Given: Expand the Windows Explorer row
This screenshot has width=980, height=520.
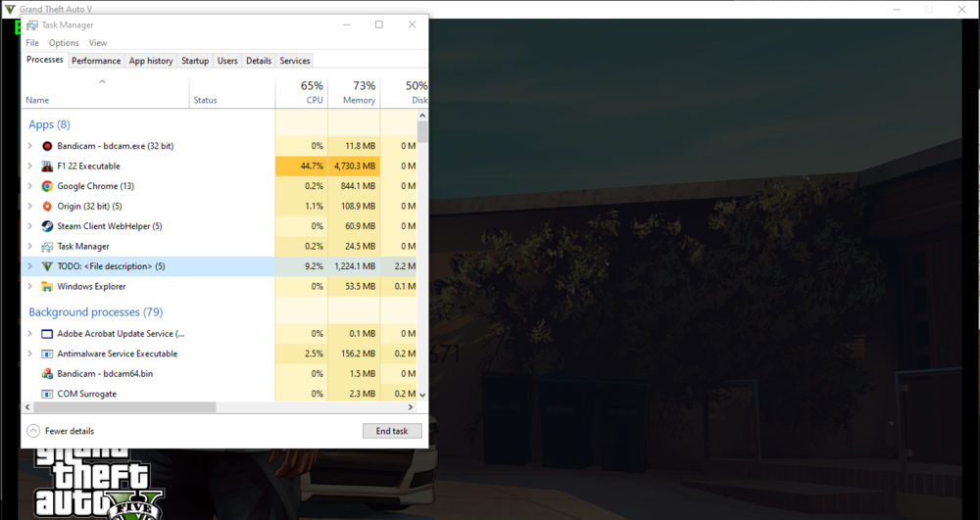Looking at the screenshot, I should click(29, 287).
